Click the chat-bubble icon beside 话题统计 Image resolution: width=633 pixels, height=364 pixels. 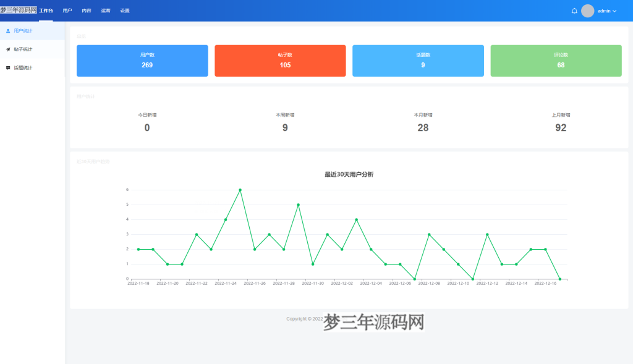click(7, 67)
